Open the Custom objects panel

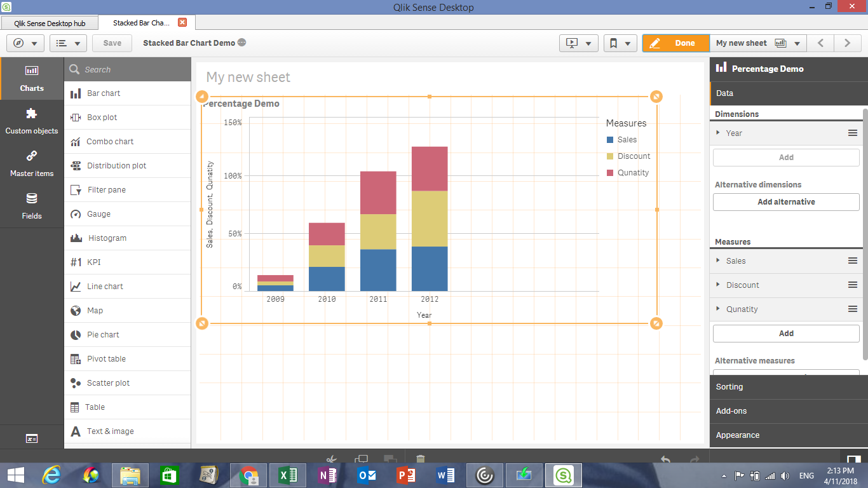point(32,121)
